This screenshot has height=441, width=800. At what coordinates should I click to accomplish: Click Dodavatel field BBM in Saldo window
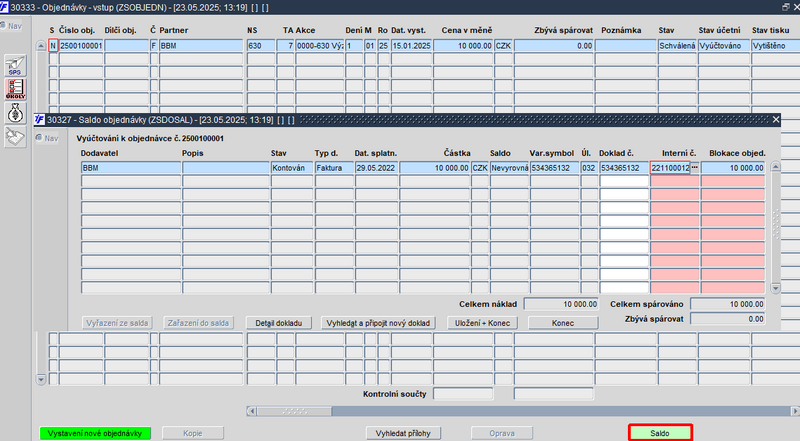point(131,167)
